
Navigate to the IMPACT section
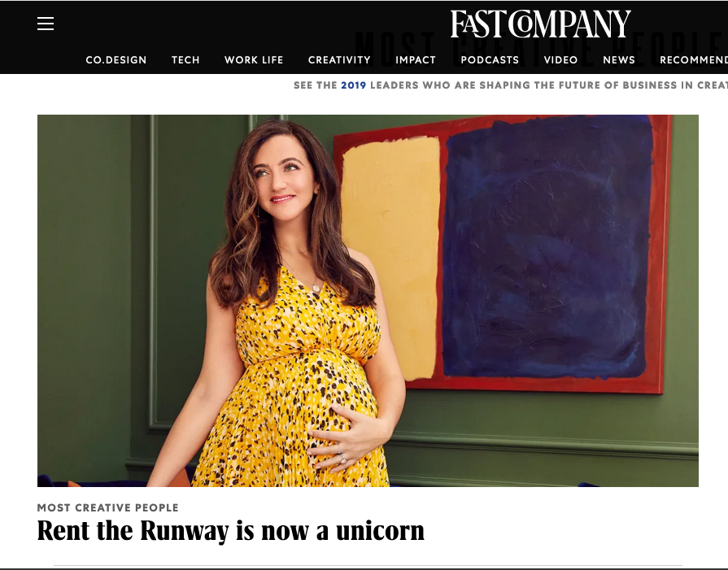[x=416, y=60]
